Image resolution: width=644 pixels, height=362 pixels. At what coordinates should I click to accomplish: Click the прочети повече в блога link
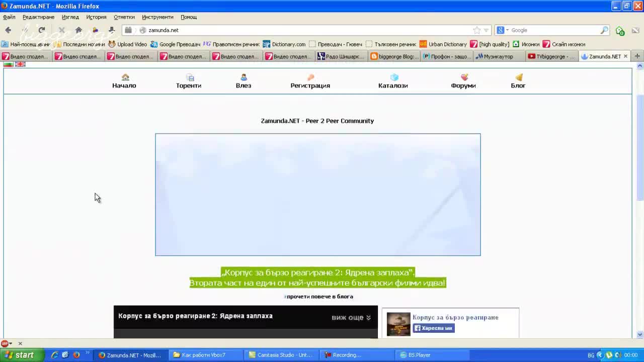tap(319, 297)
